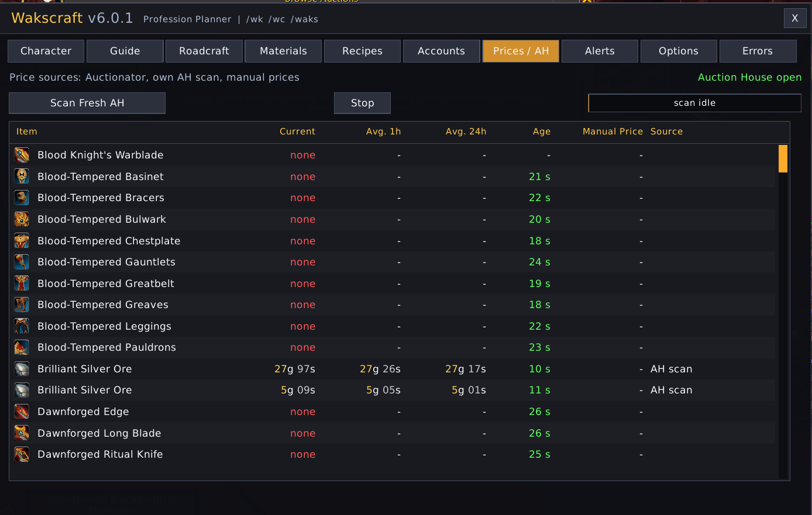The image size is (812, 515).
Task: Switch to the Accounts tab
Action: [441, 51]
